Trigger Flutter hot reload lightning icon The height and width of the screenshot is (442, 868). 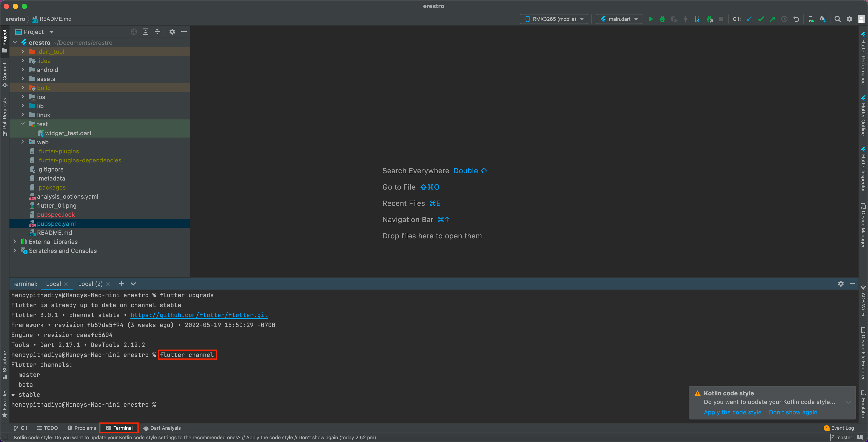pos(685,19)
